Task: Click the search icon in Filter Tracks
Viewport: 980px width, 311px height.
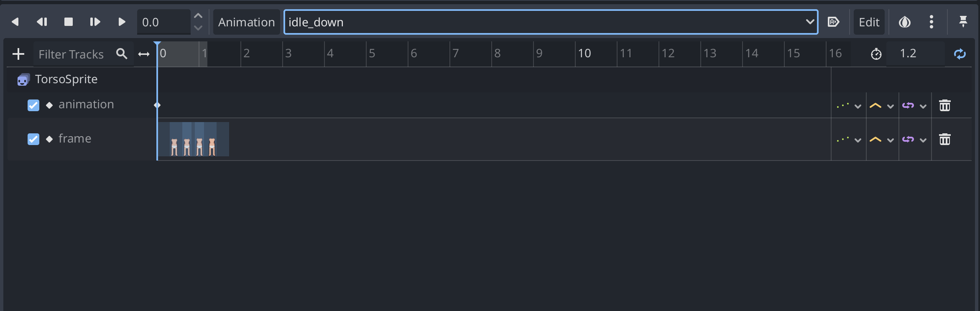Action: 122,54
